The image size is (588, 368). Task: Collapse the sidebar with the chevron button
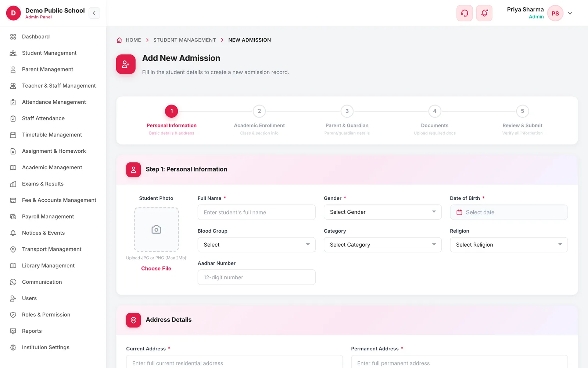pyautogui.click(x=94, y=13)
